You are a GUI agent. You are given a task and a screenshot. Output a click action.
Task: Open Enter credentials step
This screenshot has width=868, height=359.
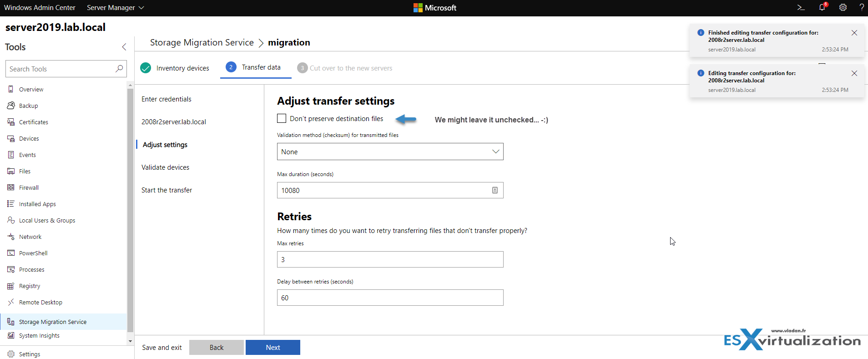pos(167,99)
